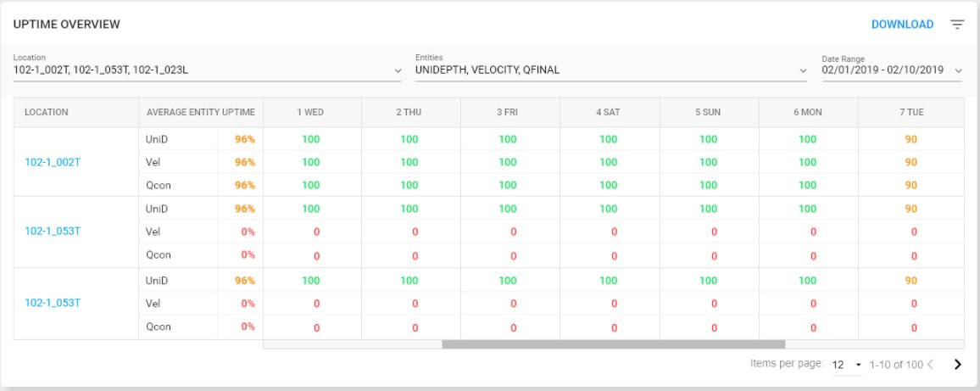This screenshot has width=980, height=391.
Task: Go to next page of results
Action: tap(957, 365)
